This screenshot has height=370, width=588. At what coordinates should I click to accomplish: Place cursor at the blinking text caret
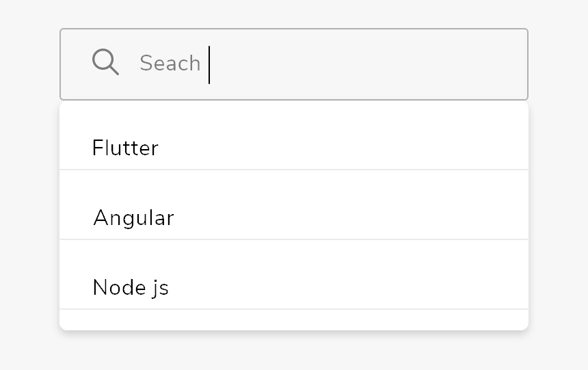(209, 65)
